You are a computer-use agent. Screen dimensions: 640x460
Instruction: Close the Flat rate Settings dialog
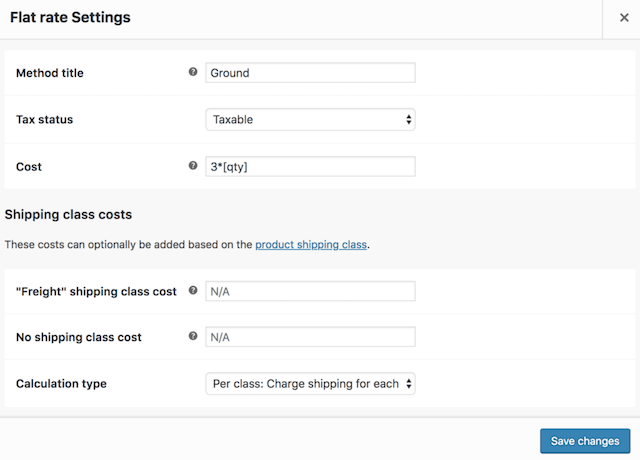624,18
